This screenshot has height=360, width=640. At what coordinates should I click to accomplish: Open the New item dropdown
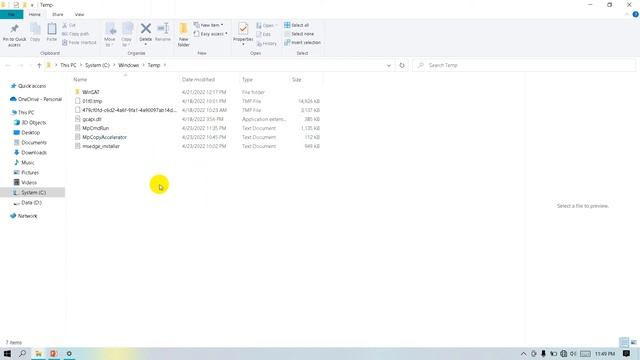click(x=209, y=25)
